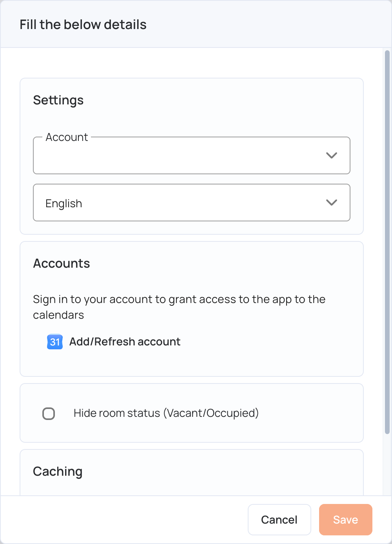Click the vertical scrollbar of the dialog
This screenshot has width=392, height=544.
387,242
